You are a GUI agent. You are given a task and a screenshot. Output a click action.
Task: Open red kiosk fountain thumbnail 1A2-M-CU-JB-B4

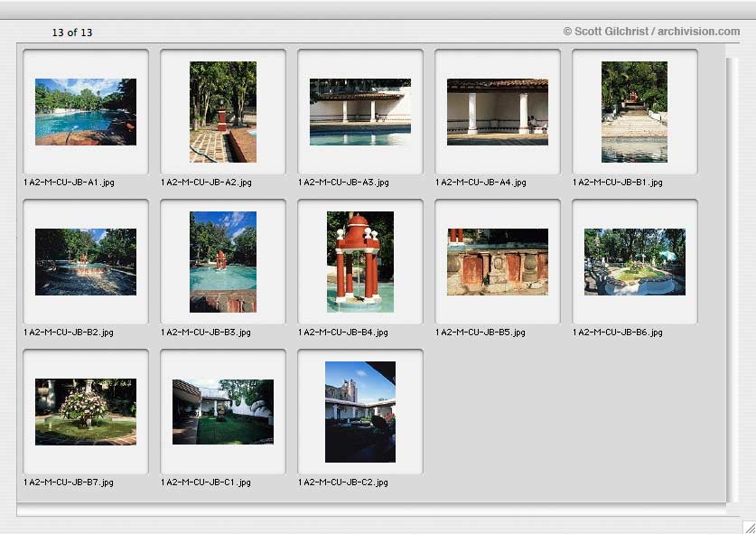[x=360, y=262]
